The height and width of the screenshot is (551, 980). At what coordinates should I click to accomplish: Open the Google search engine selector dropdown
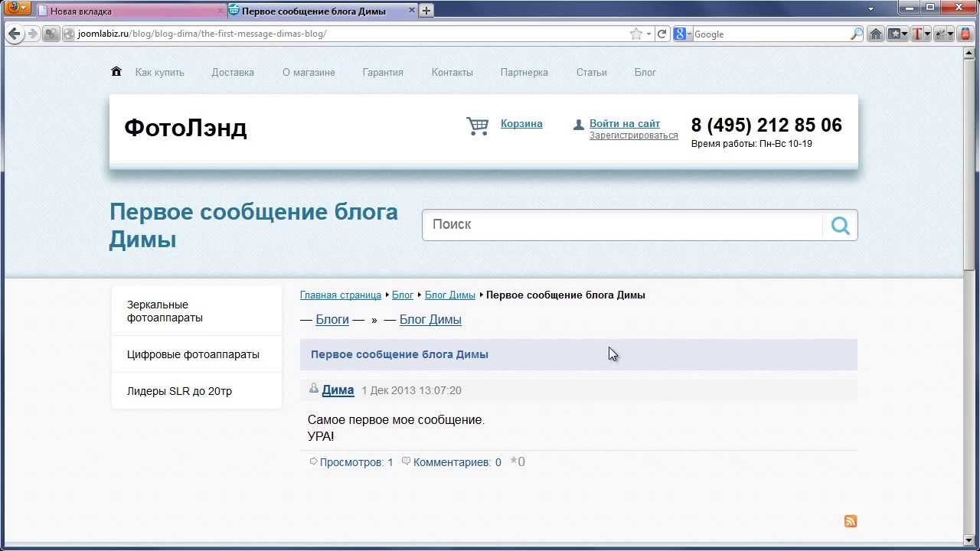coord(683,34)
